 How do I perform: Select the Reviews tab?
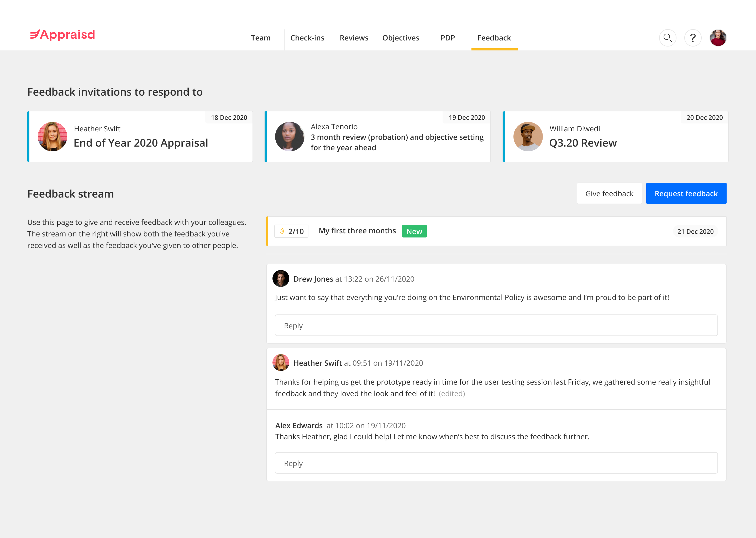pyautogui.click(x=354, y=38)
